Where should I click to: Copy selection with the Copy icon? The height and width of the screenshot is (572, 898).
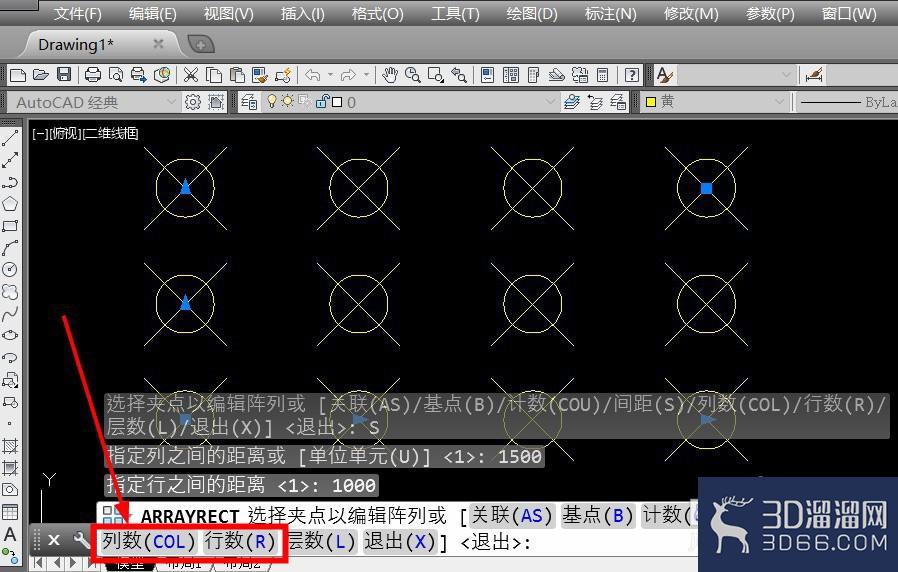(x=214, y=75)
